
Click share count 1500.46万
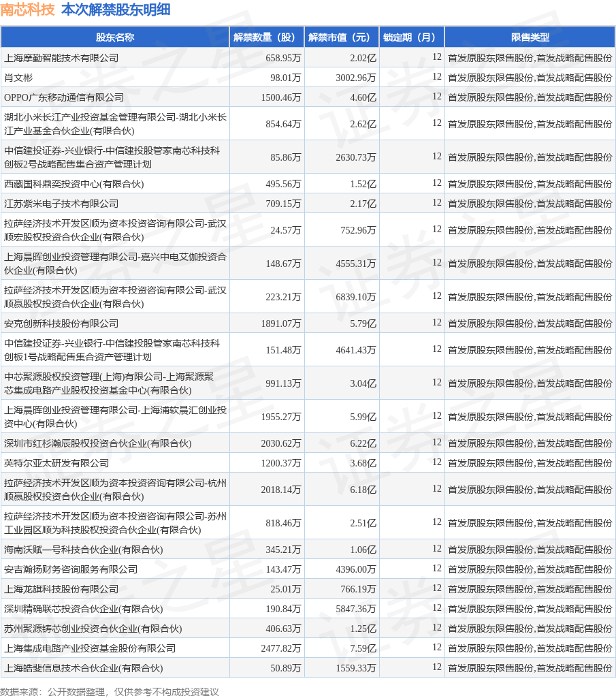(281, 97)
